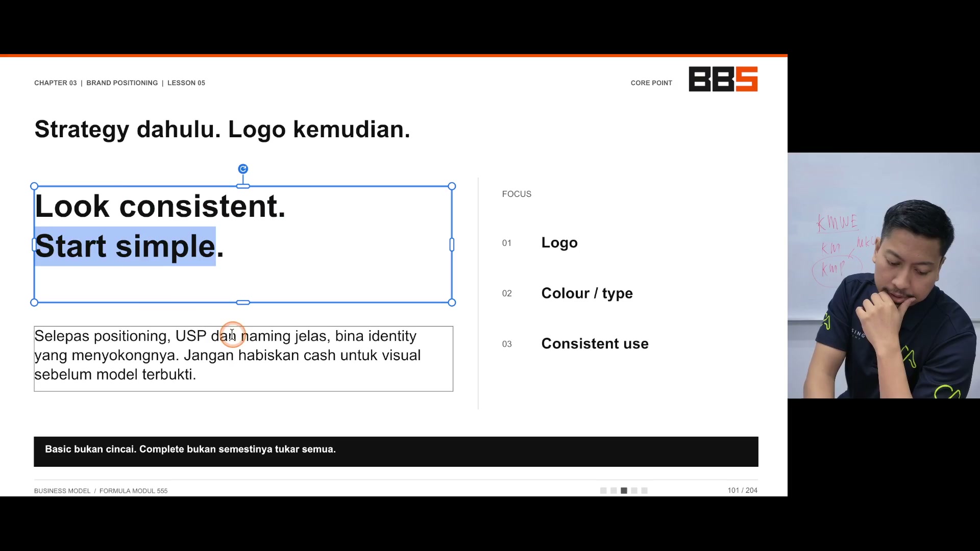Click the number '01' beside Logo
Image resolution: width=980 pixels, height=551 pixels.
point(507,243)
